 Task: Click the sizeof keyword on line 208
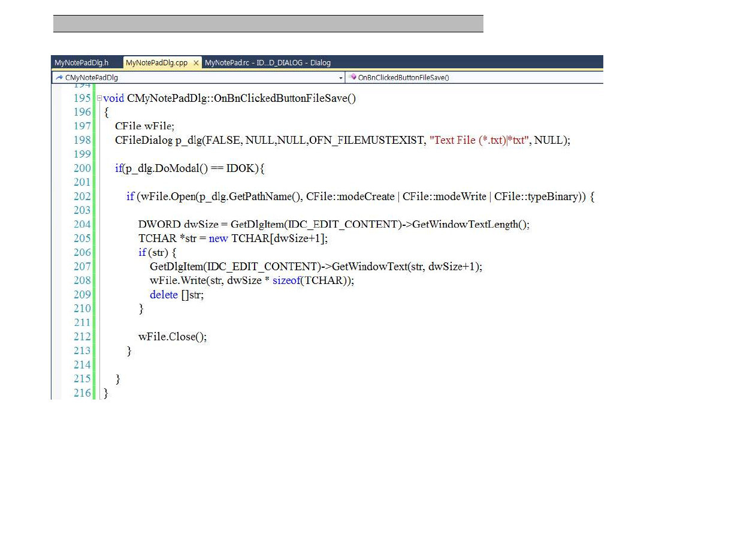[286, 280]
